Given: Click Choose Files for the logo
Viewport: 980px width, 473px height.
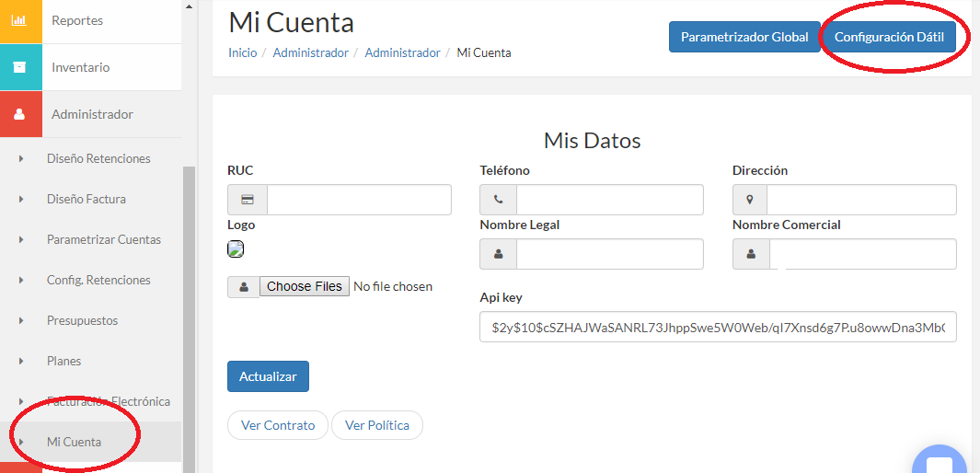Looking at the screenshot, I should coord(305,287).
